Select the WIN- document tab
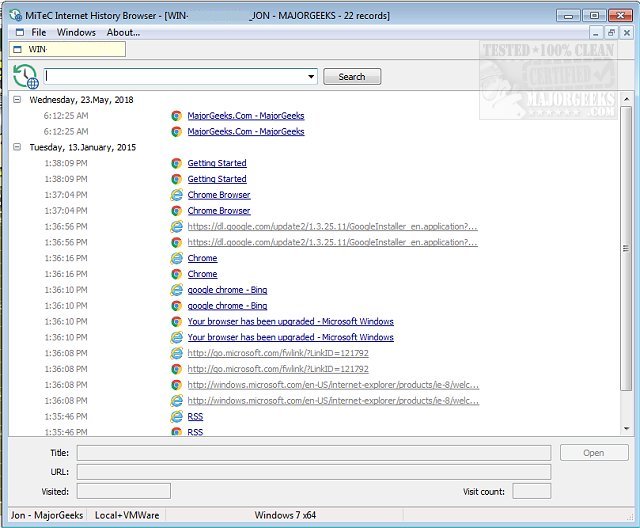The height and width of the screenshot is (528, 640). click(x=67, y=49)
